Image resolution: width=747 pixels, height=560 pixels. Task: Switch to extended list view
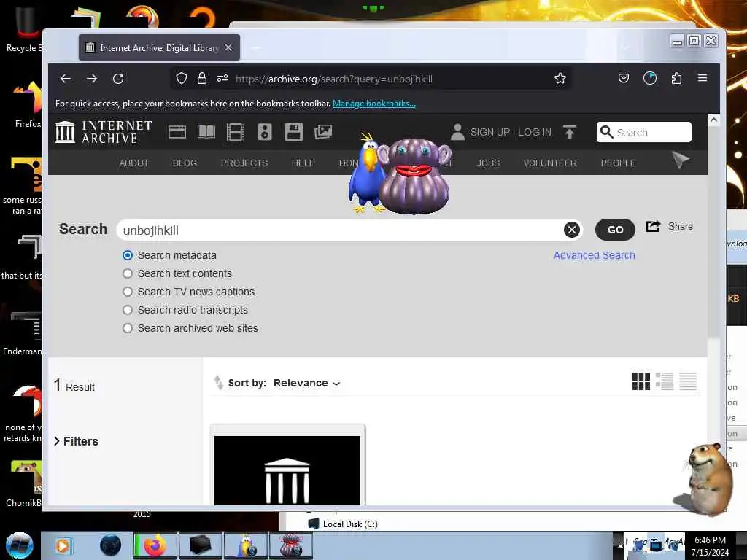click(x=664, y=381)
